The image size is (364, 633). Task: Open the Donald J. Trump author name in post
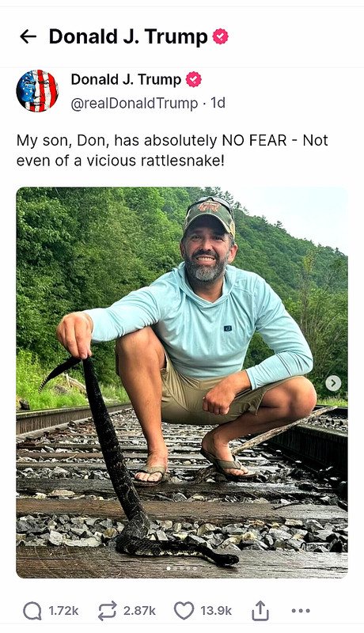pyautogui.click(x=126, y=80)
